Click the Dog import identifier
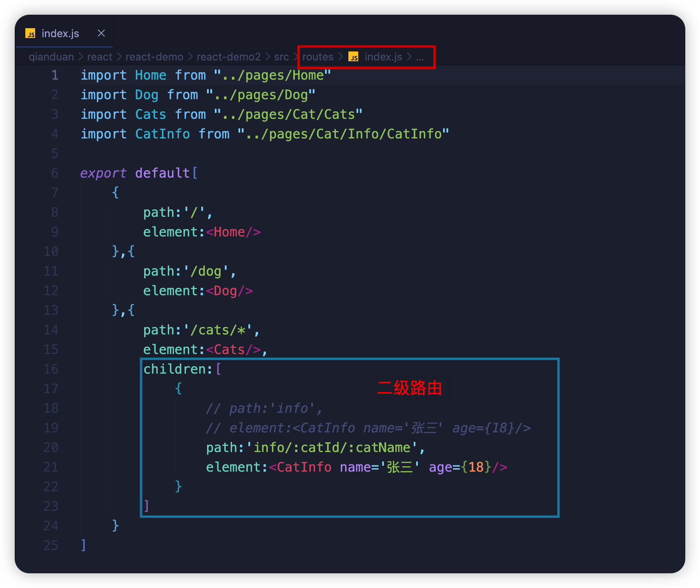The width and height of the screenshot is (700, 588). [147, 95]
